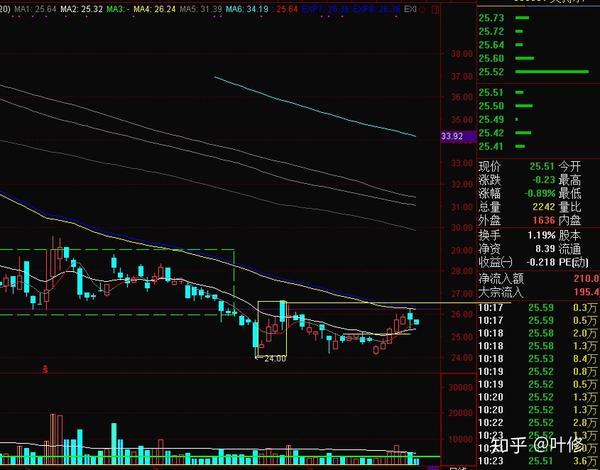Select the 10:19 tick with 0.8万 volume
The height and width of the screenshot is (470, 600).
pos(539,372)
